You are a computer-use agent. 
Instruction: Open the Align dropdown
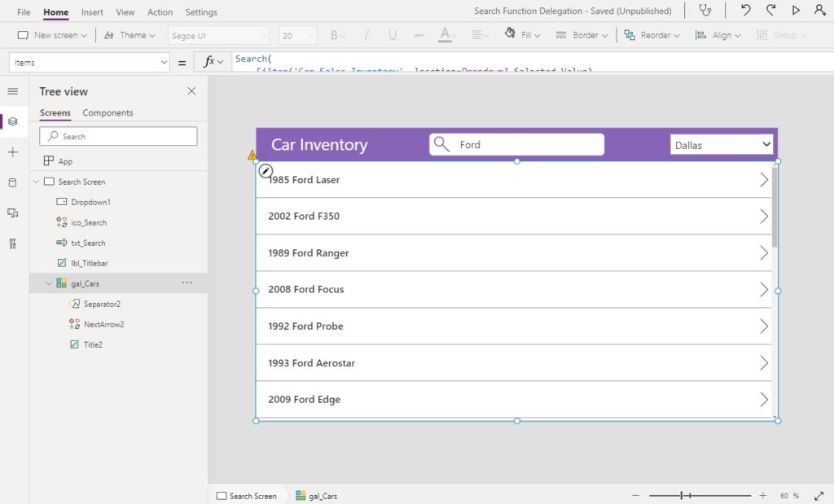718,35
